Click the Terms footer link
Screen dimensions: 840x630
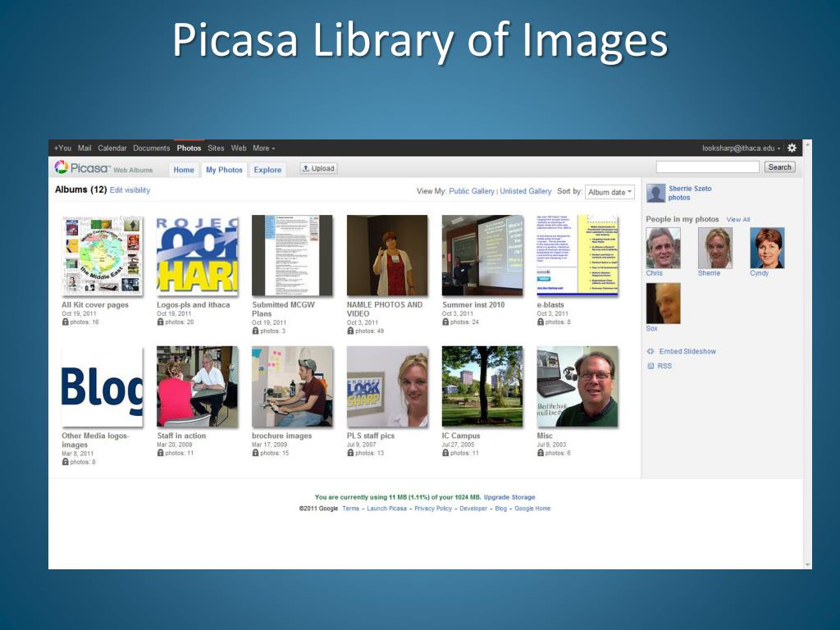click(x=350, y=509)
